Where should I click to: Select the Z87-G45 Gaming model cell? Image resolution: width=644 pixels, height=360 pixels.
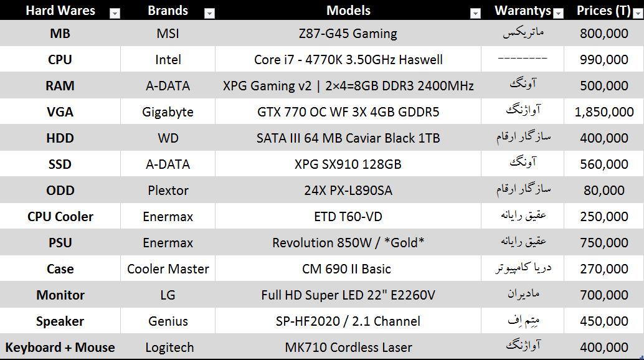(x=348, y=34)
